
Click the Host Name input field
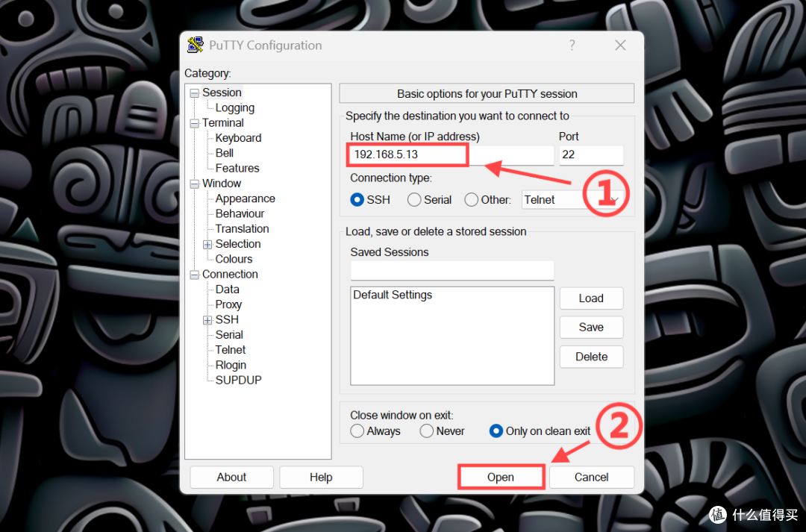point(452,154)
